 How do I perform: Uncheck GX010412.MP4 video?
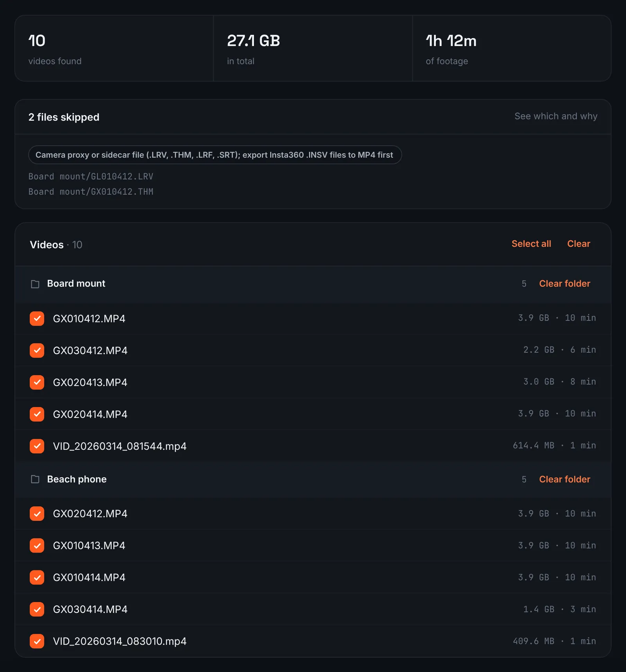pos(37,318)
